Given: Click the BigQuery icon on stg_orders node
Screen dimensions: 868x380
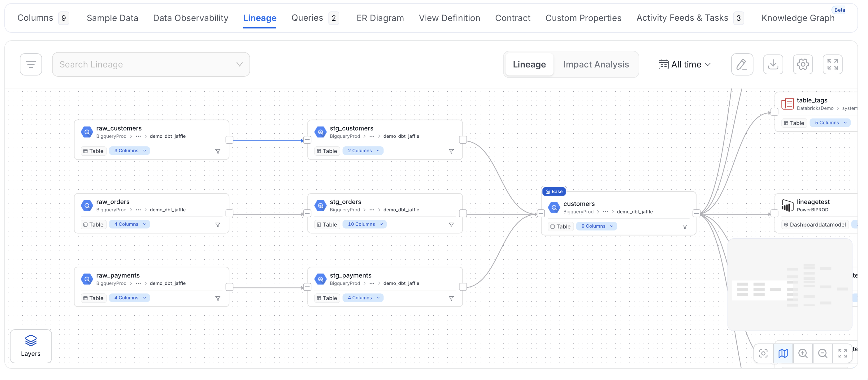Looking at the screenshot, I should tap(320, 205).
